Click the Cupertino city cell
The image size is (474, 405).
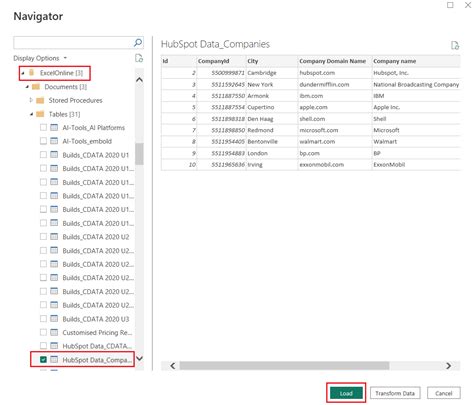(272, 107)
